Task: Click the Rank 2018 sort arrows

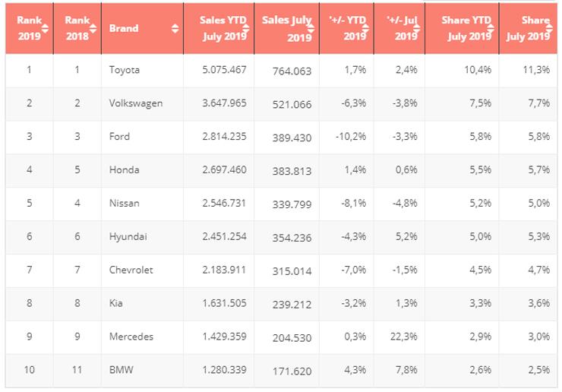Action: (x=93, y=29)
